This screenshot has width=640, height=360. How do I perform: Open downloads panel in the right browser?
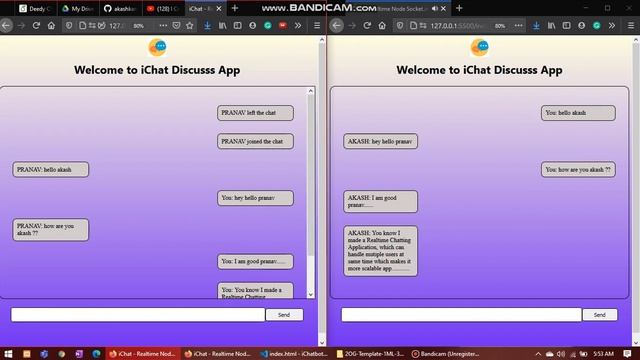pyautogui.click(x=536, y=26)
